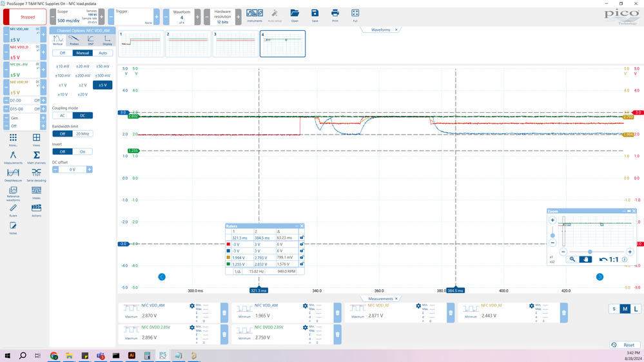Open the Instruments toolbar icon
The height and width of the screenshot is (362, 644).
click(254, 14)
